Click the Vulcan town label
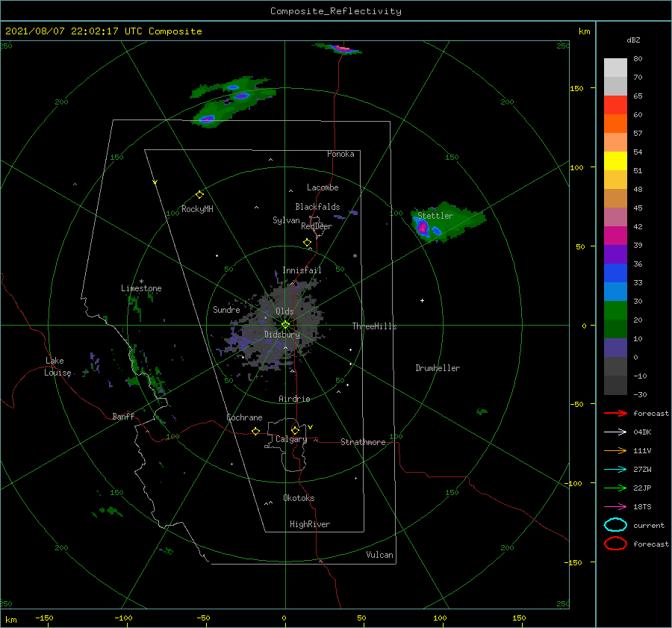The image size is (672, 628). click(x=379, y=555)
